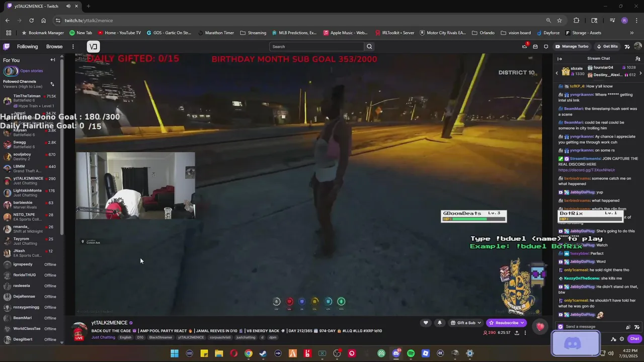Click the search magnifier button
This screenshot has height=362, width=644.
tap(369, 47)
